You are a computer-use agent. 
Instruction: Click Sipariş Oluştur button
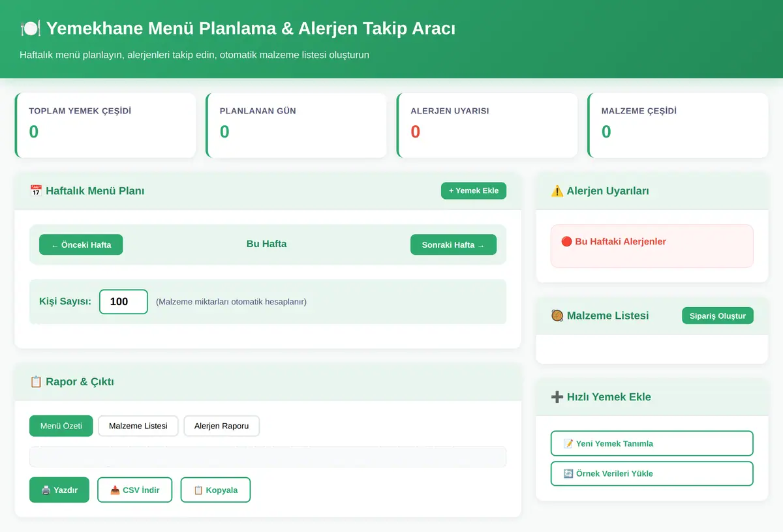718,316
